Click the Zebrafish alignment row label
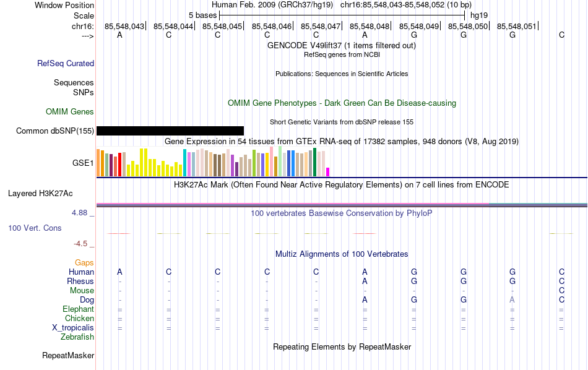The image size is (588, 370). point(77,337)
